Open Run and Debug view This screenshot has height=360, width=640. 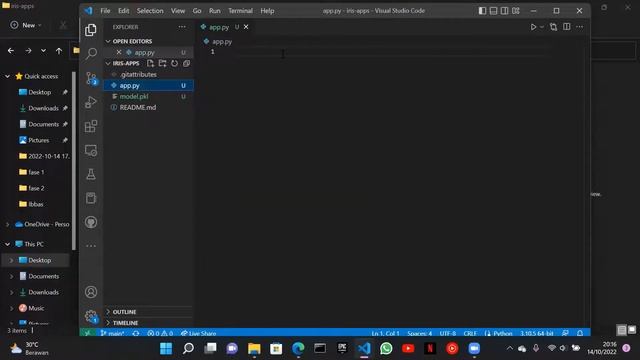pyautogui.click(x=91, y=102)
